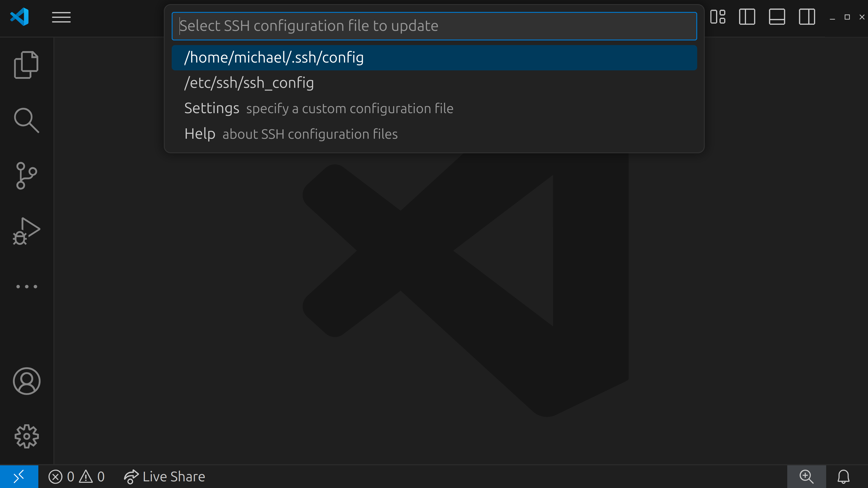Open the Search view
This screenshot has width=868, height=488.
coord(26,120)
